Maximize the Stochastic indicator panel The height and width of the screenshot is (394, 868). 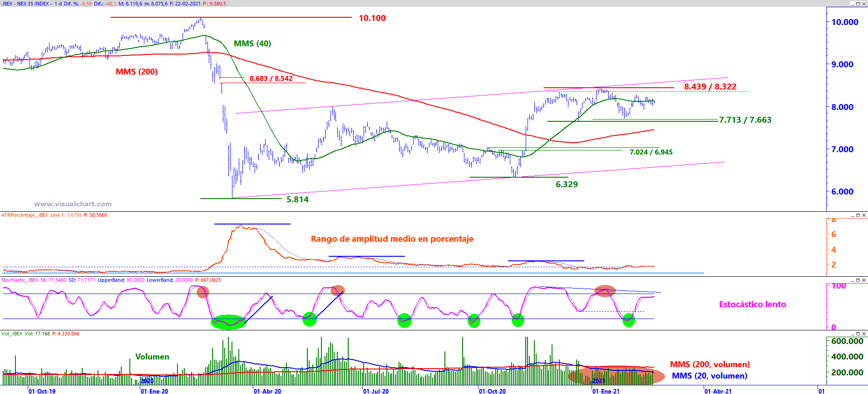tap(858, 280)
